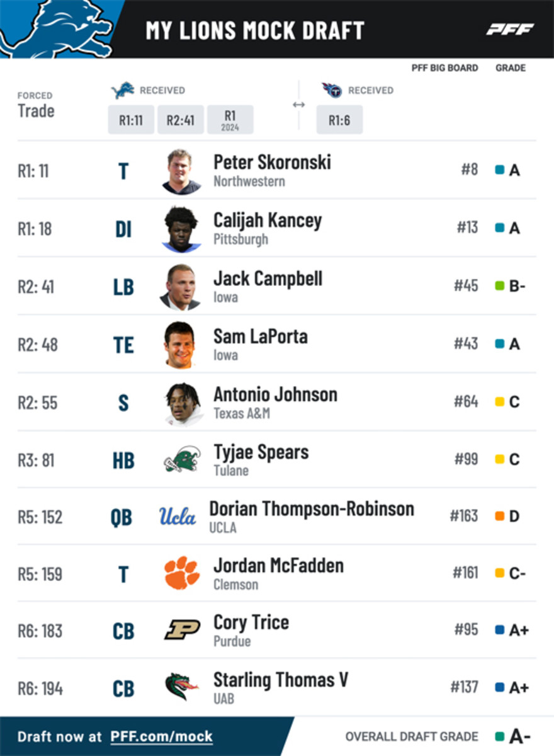
Task: Select the R1 2024 pick chip
Action: pyautogui.click(x=230, y=120)
